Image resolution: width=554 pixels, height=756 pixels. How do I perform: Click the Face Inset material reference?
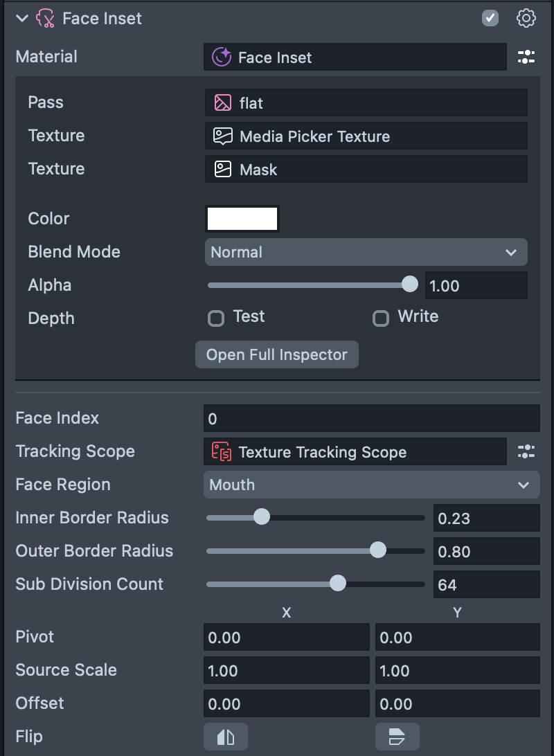point(355,57)
